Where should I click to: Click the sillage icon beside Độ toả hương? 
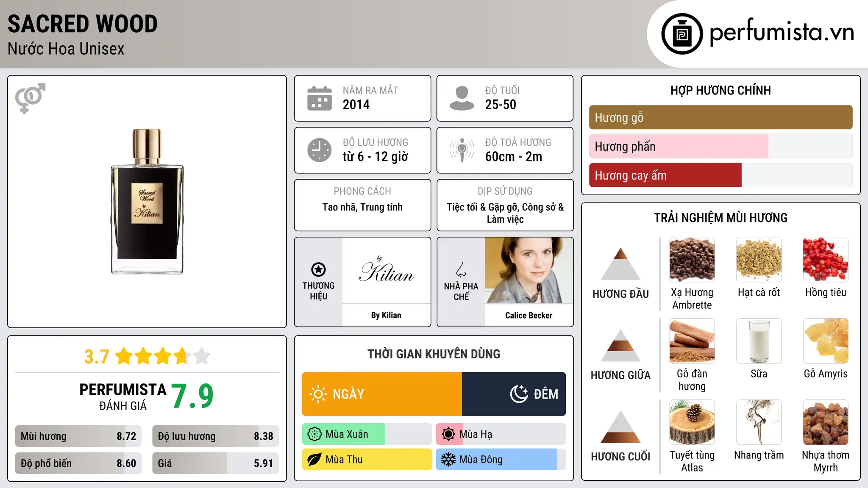click(x=462, y=150)
